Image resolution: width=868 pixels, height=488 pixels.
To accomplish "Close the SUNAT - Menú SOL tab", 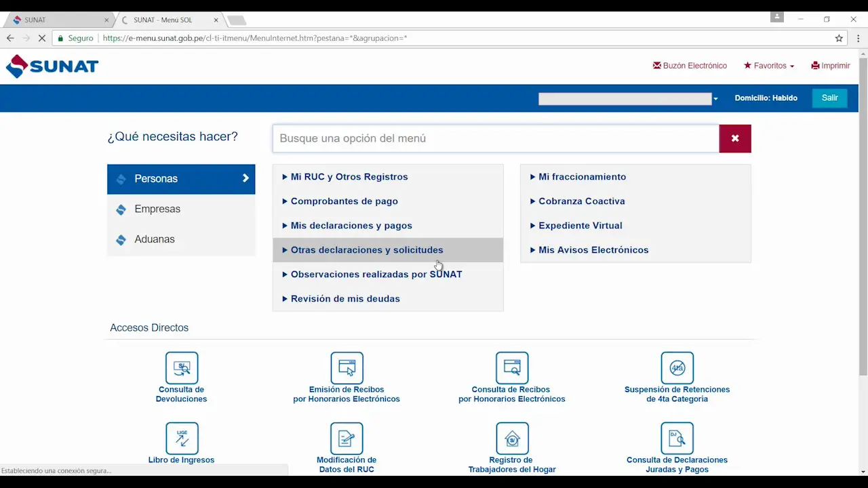I will (x=216, y=20).
